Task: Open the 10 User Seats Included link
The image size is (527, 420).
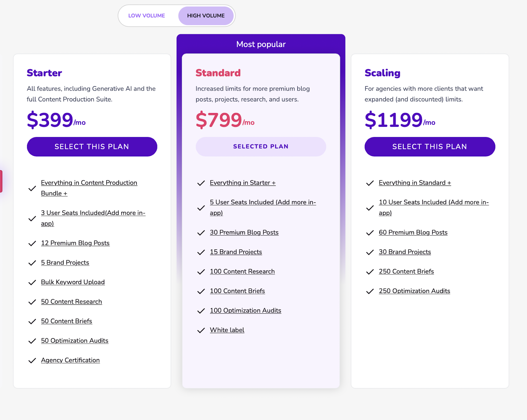Action: click(x=433, y=207)
